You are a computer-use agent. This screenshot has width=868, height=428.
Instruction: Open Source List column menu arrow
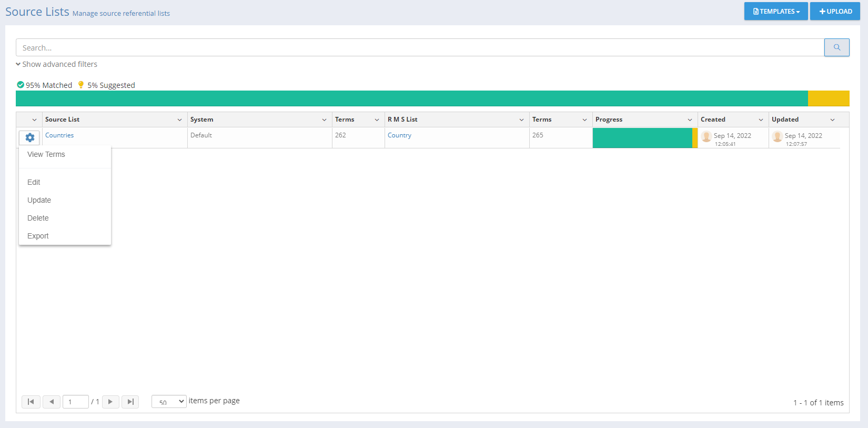click(179, 120)
